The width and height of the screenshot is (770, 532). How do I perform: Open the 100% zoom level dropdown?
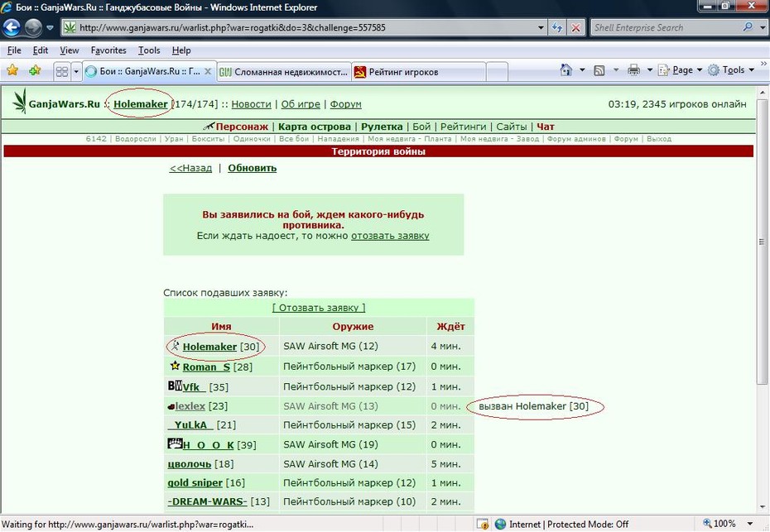(x=750, y=524)
